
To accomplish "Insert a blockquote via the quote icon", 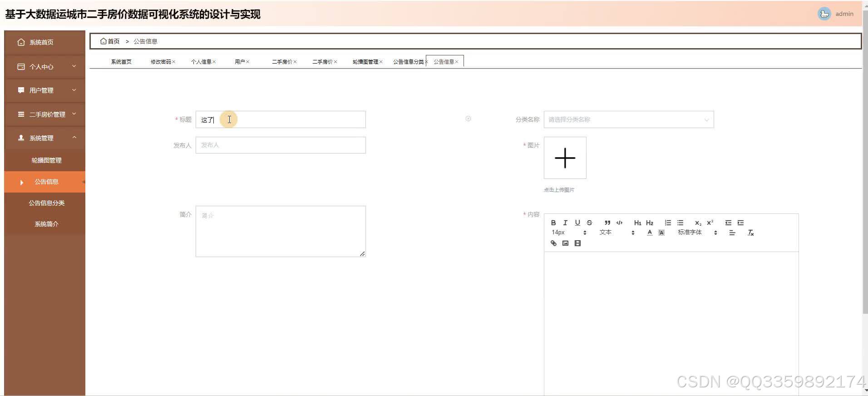I will [607, 223].
